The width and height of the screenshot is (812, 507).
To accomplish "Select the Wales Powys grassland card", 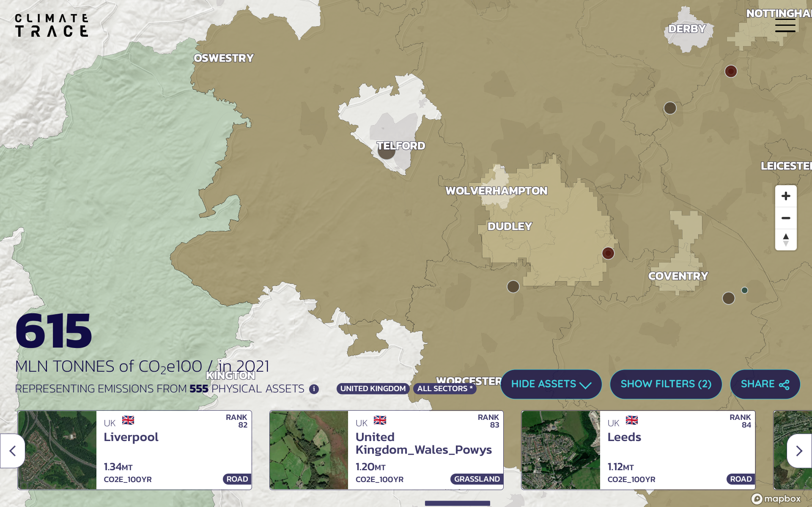I will 386,450.
